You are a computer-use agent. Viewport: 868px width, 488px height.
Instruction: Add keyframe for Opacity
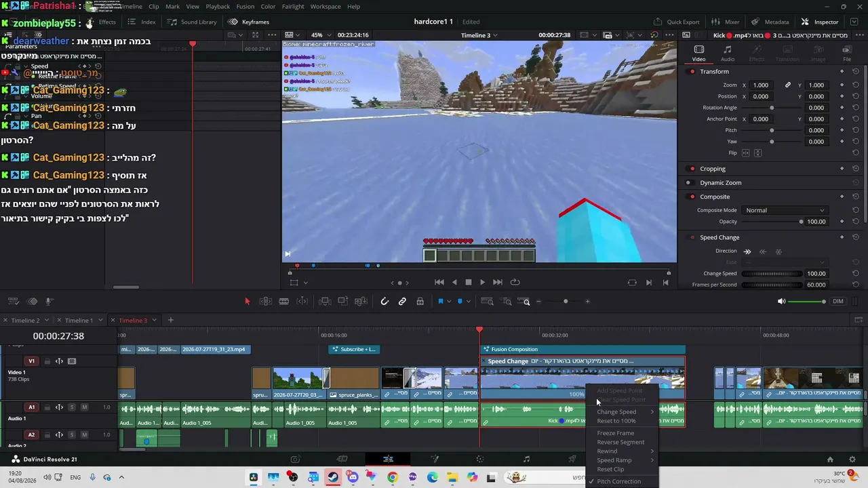tap(842, 222)
